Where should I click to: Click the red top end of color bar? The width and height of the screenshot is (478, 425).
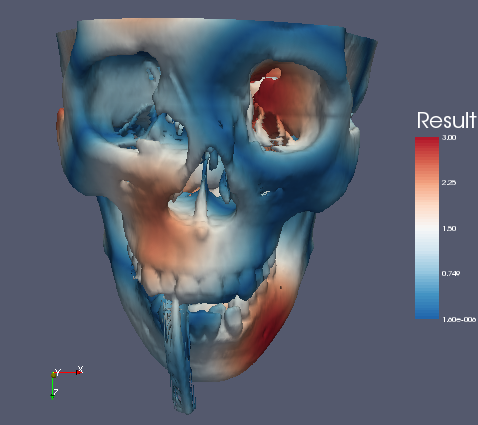(427, 142)
